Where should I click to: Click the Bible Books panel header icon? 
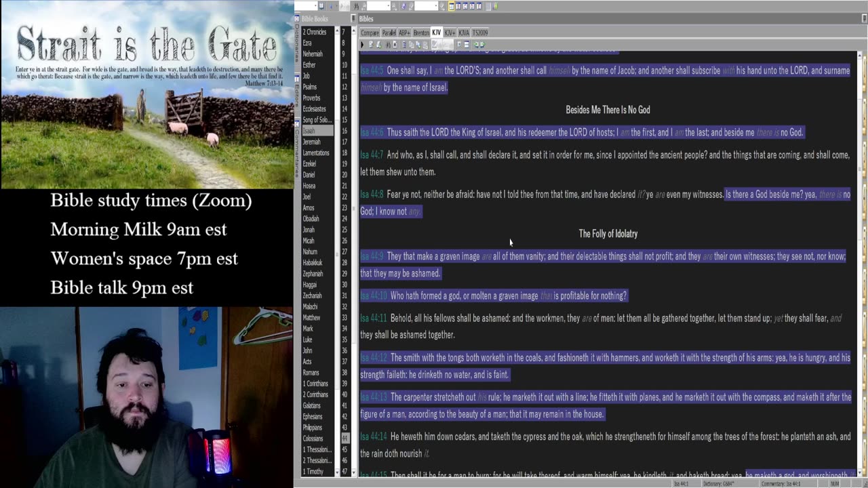coord(297,19)
